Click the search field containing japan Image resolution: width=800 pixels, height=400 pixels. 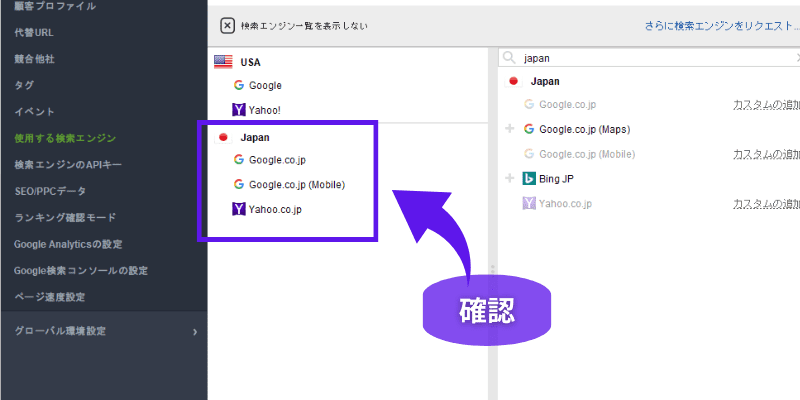click(x=649, y=58)
